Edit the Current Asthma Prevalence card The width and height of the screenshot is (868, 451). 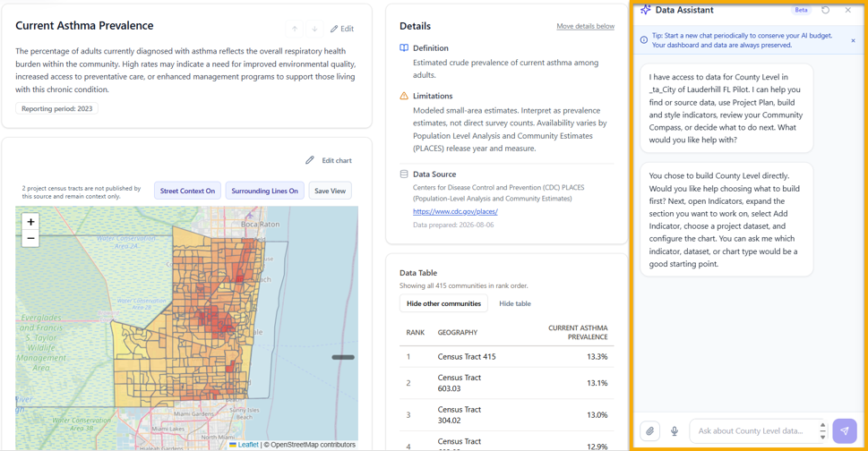pyautogui.click(x=342, y=29)
